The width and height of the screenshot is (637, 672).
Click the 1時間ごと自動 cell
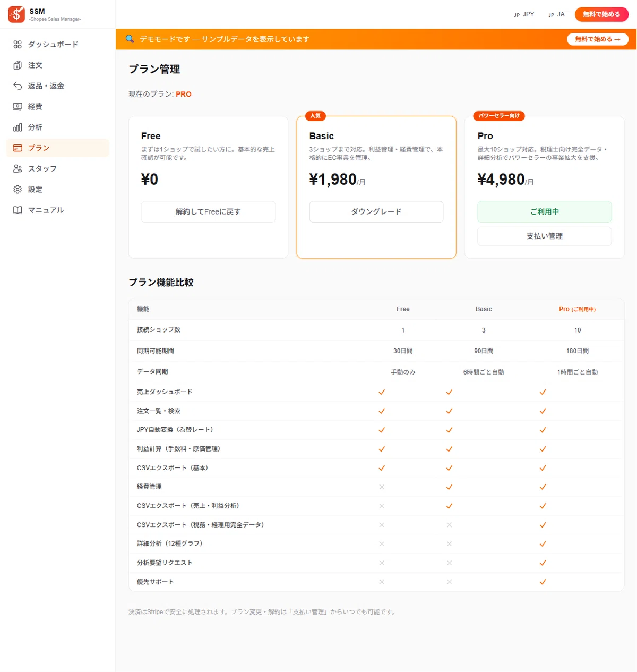coord(578,372)
